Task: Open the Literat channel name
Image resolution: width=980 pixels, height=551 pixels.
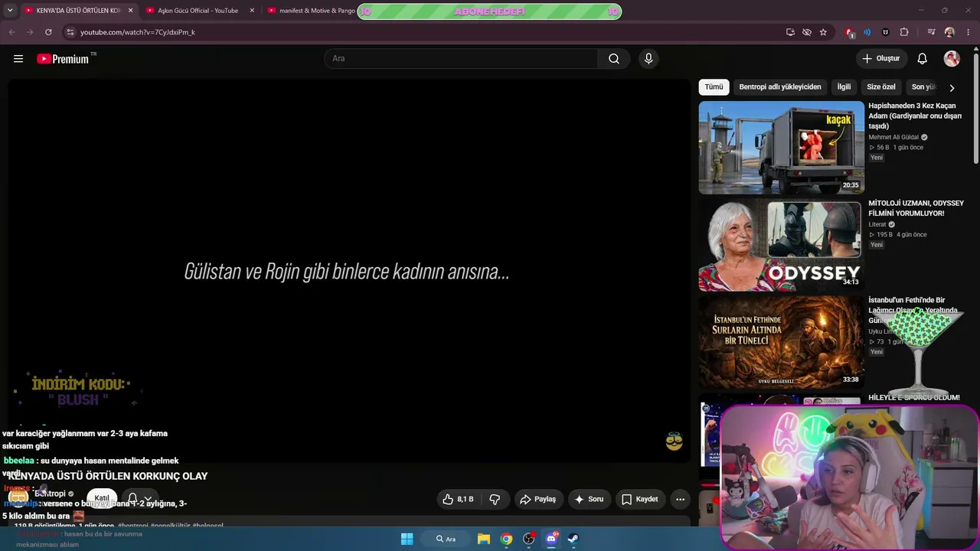Action: (x=877, y=225)
